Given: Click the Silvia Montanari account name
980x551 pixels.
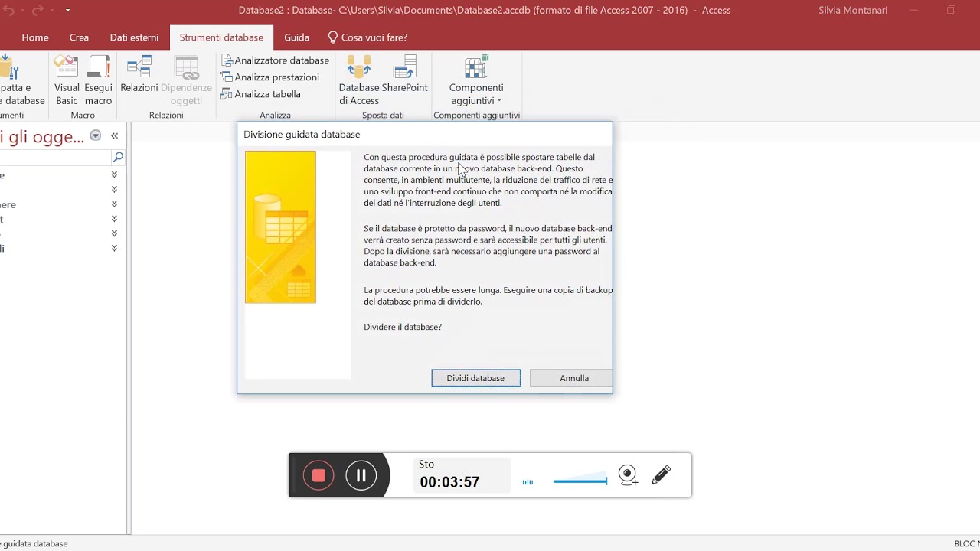Looking at the screenshot, I should (854, 10).
